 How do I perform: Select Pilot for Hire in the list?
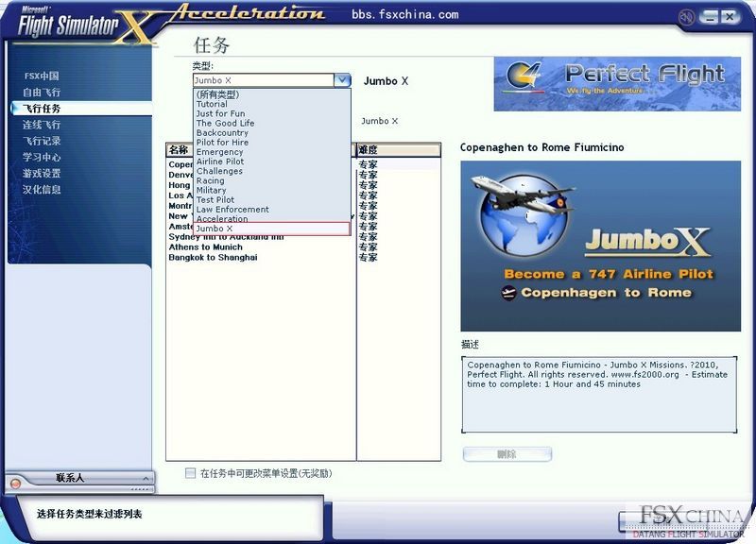click(272, 143)
